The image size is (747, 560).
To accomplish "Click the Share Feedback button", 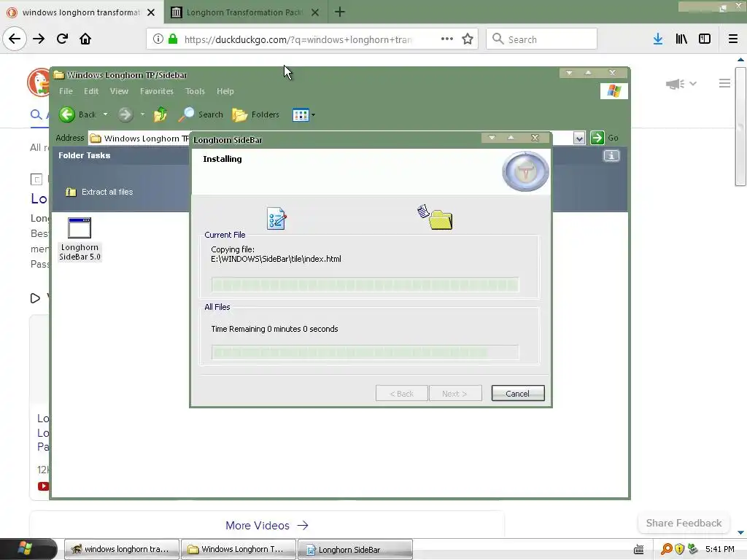I will click(x=684, y=523).
